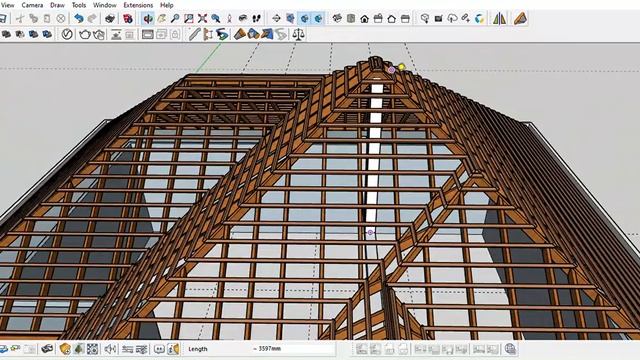Viewport: 640px width, 360px height.
Task: Click the Paste clipboard icon
Action: (47, 18)
